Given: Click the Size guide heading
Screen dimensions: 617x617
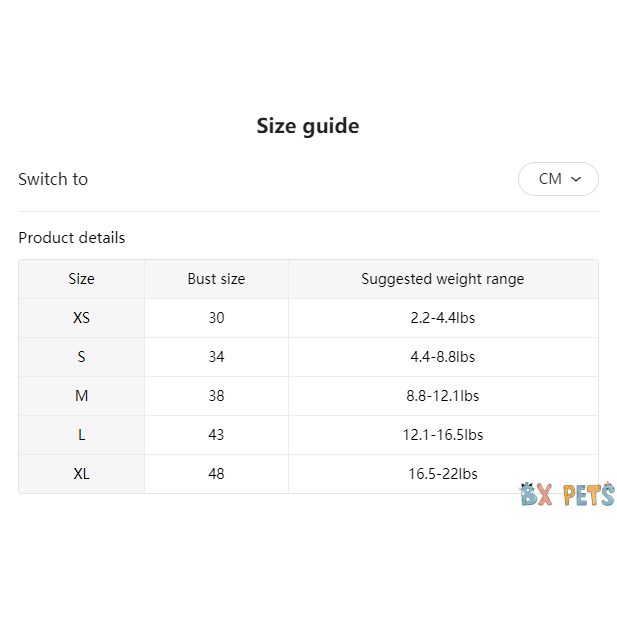Looking at the screenshot, I should coord(308,126).
